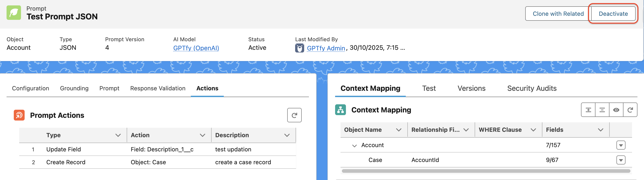Switch to the Grounding tab
Viewport: 644px width, 180px height.
click(74, 88)
